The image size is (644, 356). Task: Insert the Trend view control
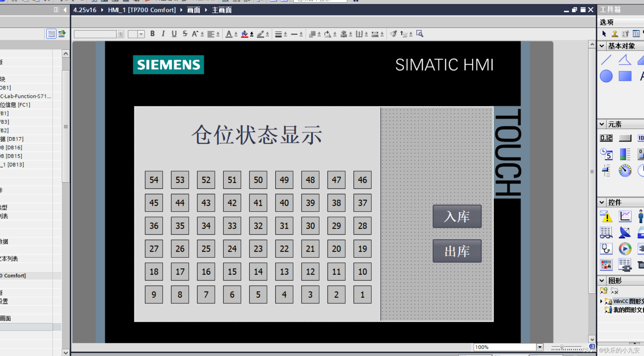(x=625, y=216)
